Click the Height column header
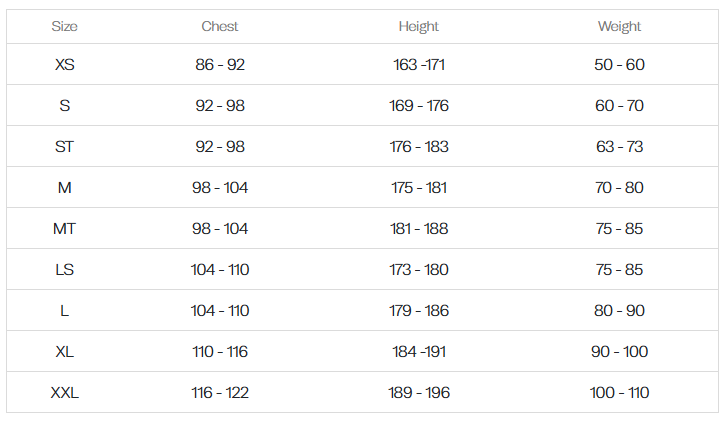The width and height of the screenshot is (728, 423). (x=418, y=26)
